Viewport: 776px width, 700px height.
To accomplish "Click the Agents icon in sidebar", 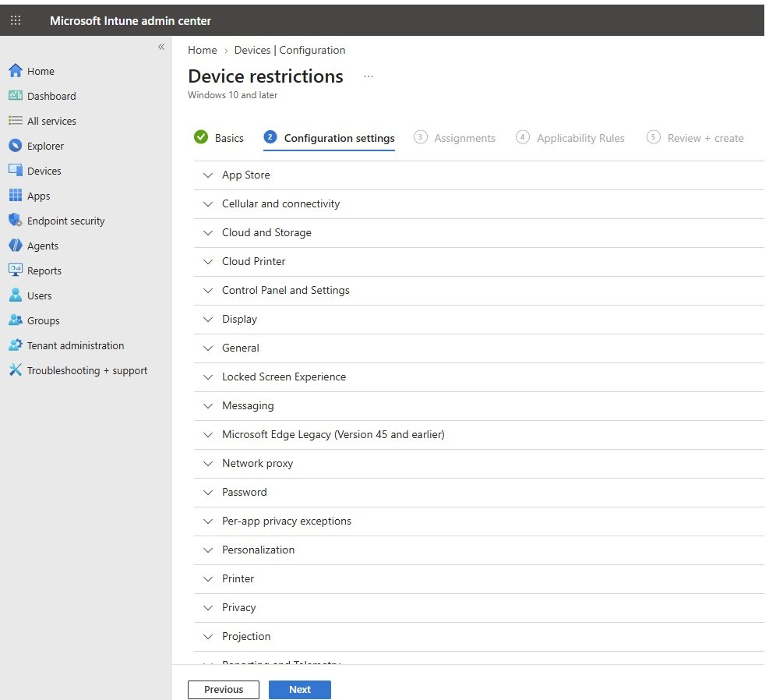I will point(16,246).
